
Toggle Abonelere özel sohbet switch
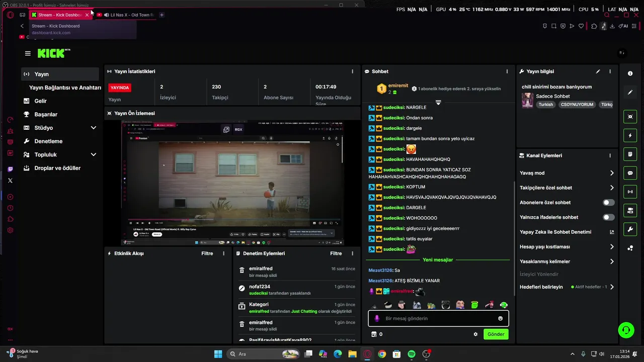(608, 203)
